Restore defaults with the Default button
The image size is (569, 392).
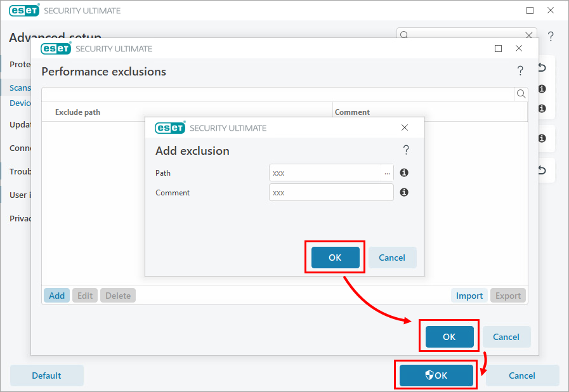[47, 376]
